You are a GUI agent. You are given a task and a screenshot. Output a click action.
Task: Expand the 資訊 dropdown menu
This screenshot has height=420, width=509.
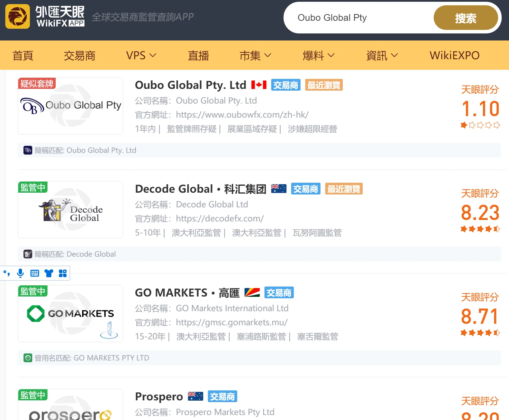click(382, 55)
